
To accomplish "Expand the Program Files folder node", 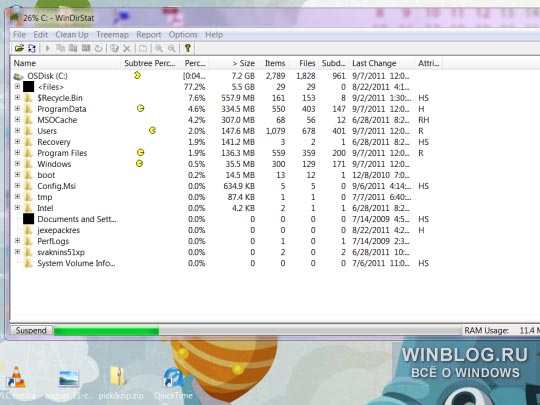I will tap(17, 153).
